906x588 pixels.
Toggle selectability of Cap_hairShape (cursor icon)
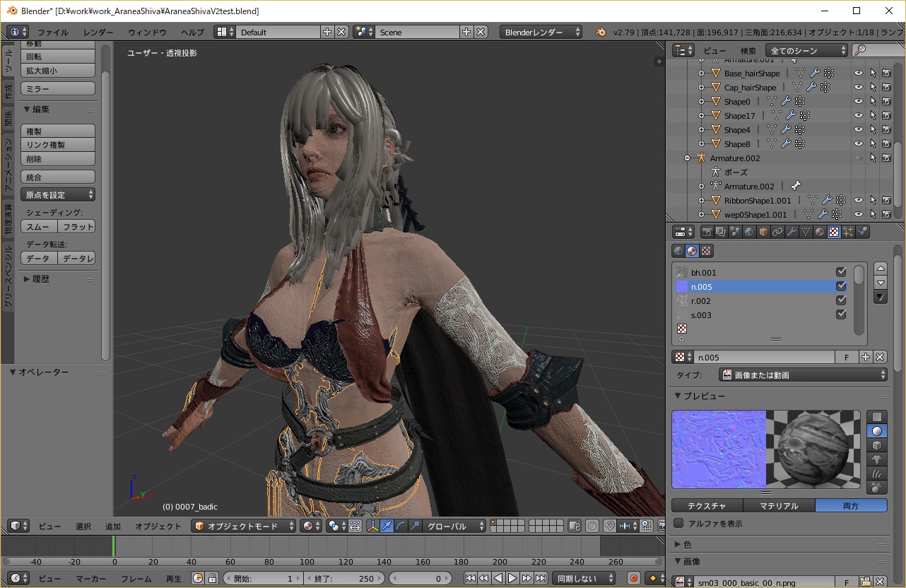pyautogui.click(x=873, y=88)
